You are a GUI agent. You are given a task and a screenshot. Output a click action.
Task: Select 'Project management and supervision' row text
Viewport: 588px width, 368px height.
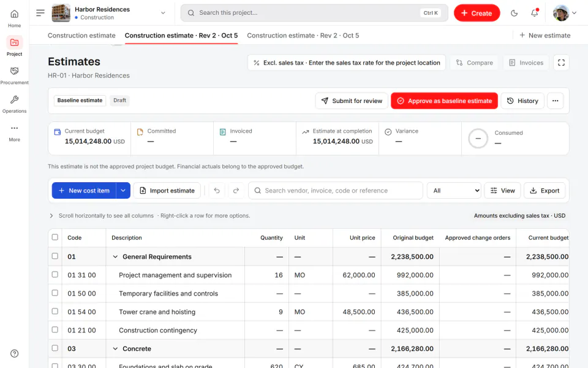click(x=175, y=275)
